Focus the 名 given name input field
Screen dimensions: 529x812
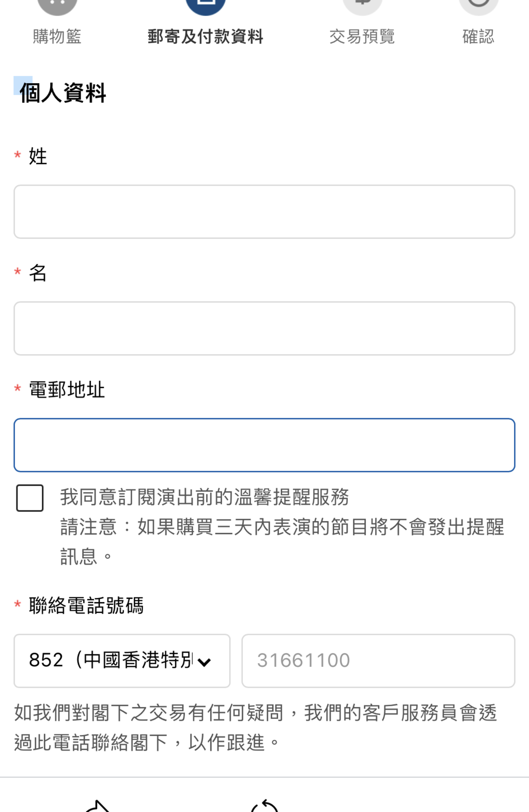tap(264, 328)
